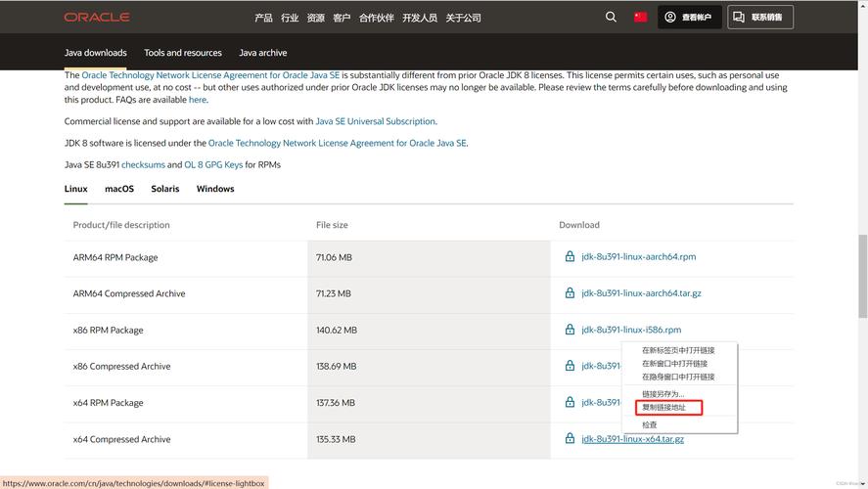
Task: Open the first-paragraph Oracle Technology Network License Agreement link
Action: click(210, 74)
